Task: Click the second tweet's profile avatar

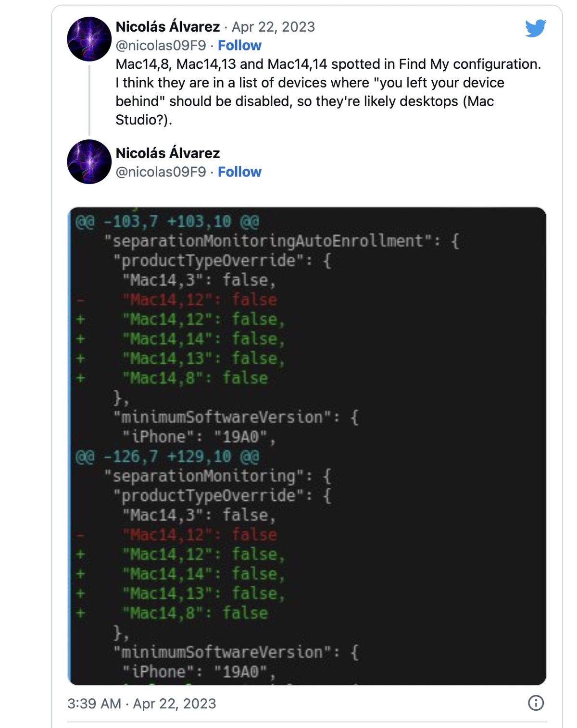Action: 89,162
